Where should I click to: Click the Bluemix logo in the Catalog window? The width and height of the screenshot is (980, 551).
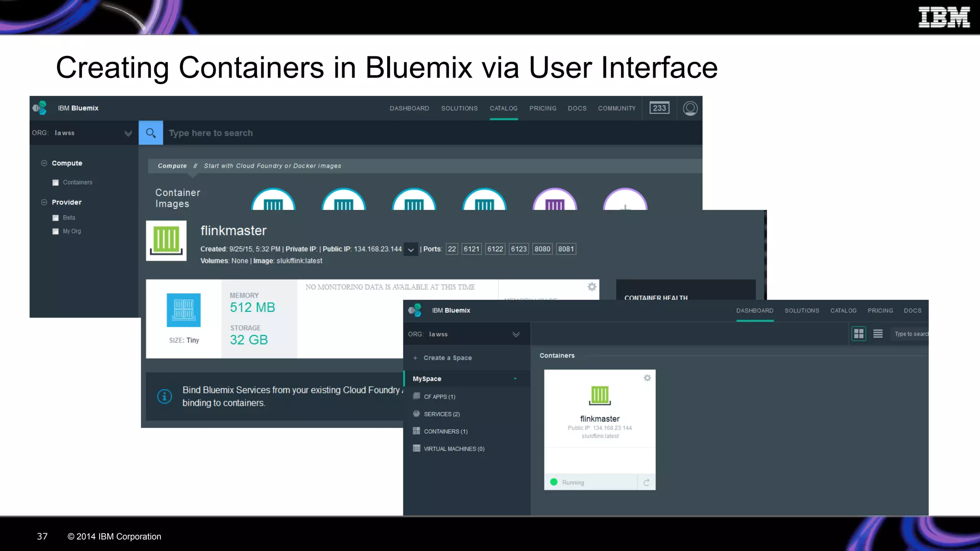click(40, 108)
